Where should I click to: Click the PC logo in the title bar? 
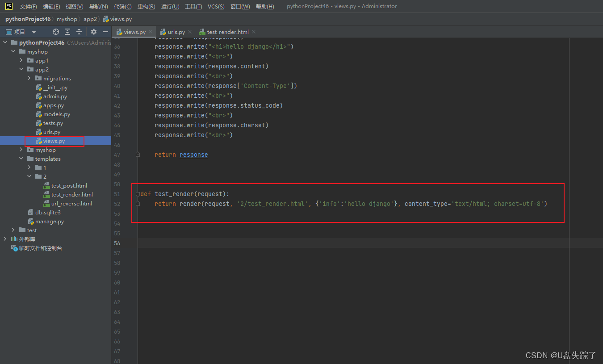click(8, 6)
